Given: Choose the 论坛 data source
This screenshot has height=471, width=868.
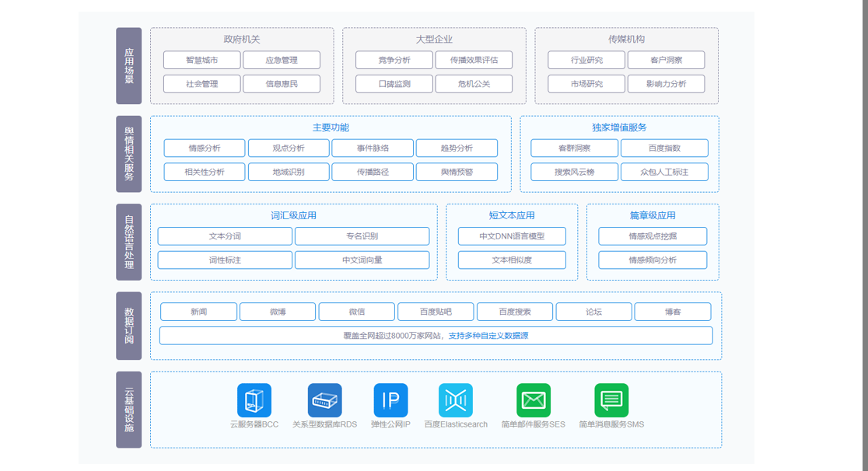Looking at the screenshot, I should 594,312.
